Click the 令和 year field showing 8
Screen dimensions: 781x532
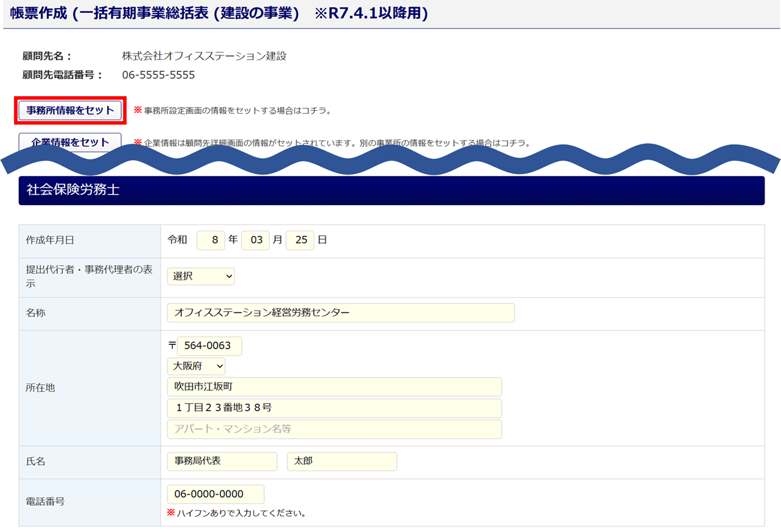(x=211, y=240)
